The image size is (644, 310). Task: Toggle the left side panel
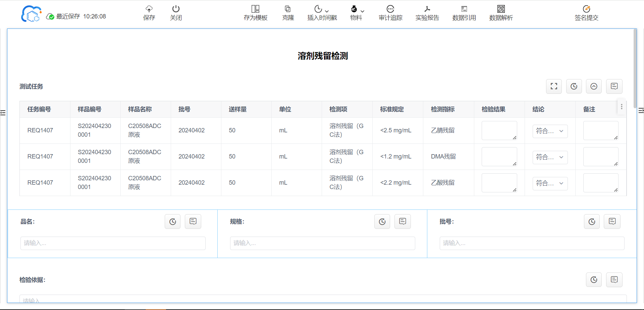tap(3, 113)
